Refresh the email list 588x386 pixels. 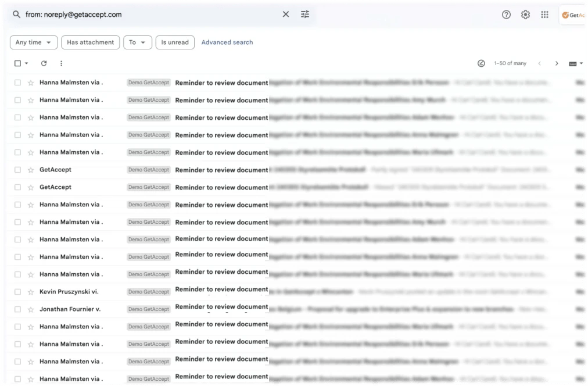click(44, 63)
